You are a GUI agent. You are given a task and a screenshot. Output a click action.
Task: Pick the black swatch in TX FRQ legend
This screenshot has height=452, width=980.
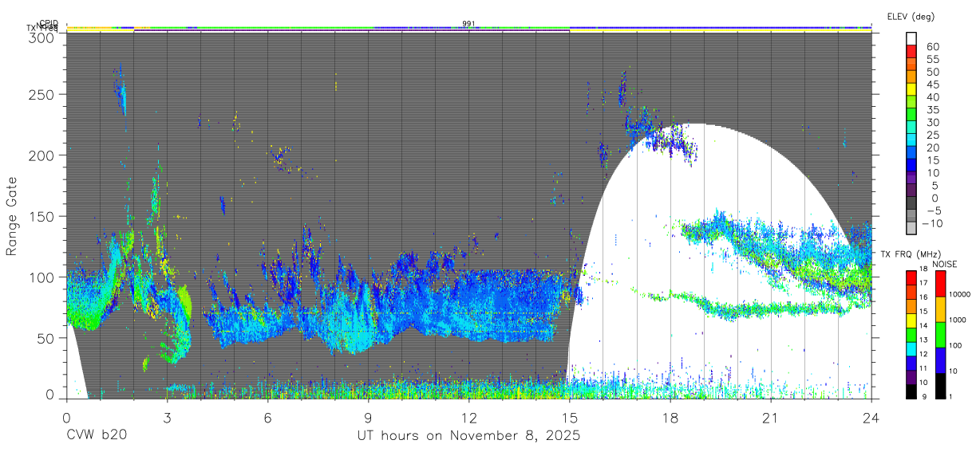pyautogui.click(x=911, y=391)
